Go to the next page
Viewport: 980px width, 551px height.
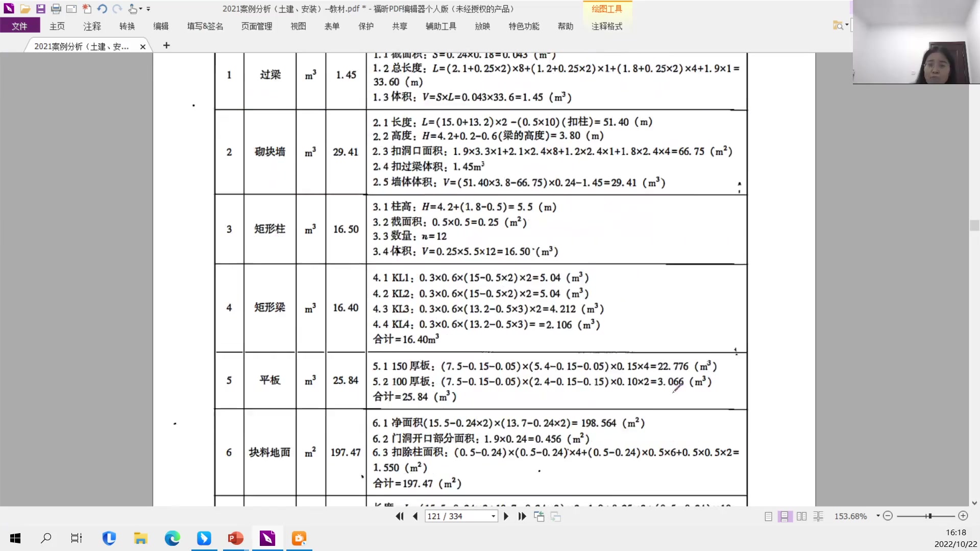505,516
